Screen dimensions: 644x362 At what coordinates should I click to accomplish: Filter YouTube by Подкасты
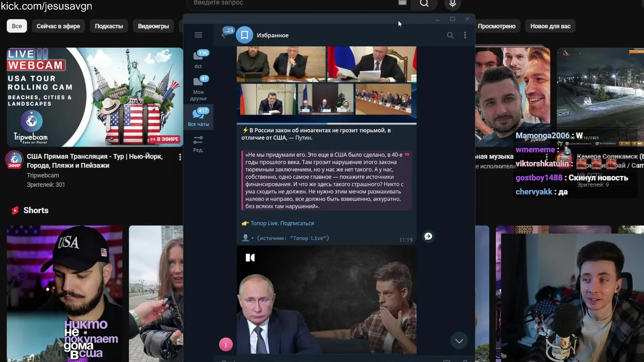(x=109, y=26)
